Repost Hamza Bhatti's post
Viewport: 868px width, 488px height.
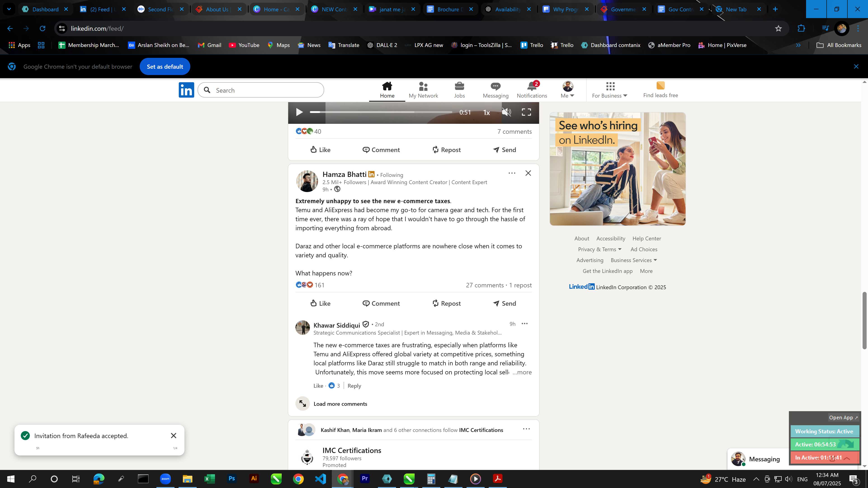pyautogui.click(x=446, y=303)
